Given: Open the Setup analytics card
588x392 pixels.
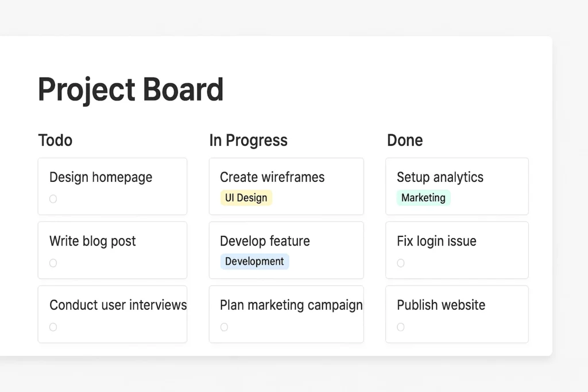Looking at the screenshot, I should click(440, 177).
